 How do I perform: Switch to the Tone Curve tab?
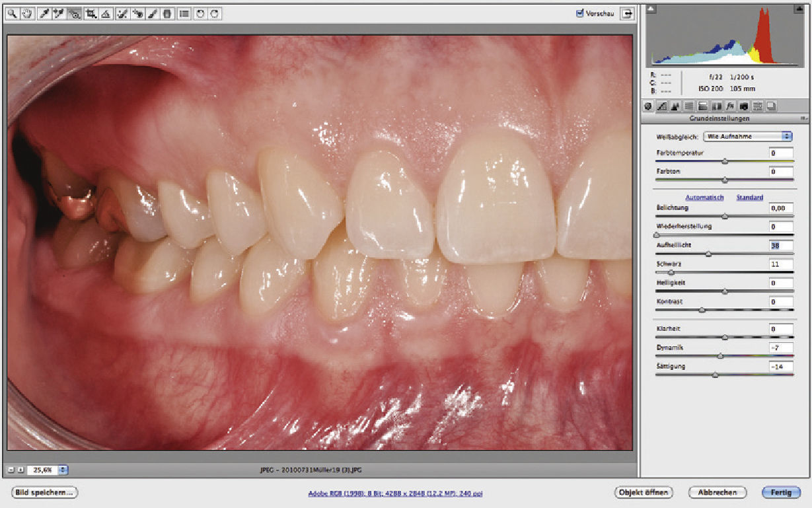click(661, 106)
